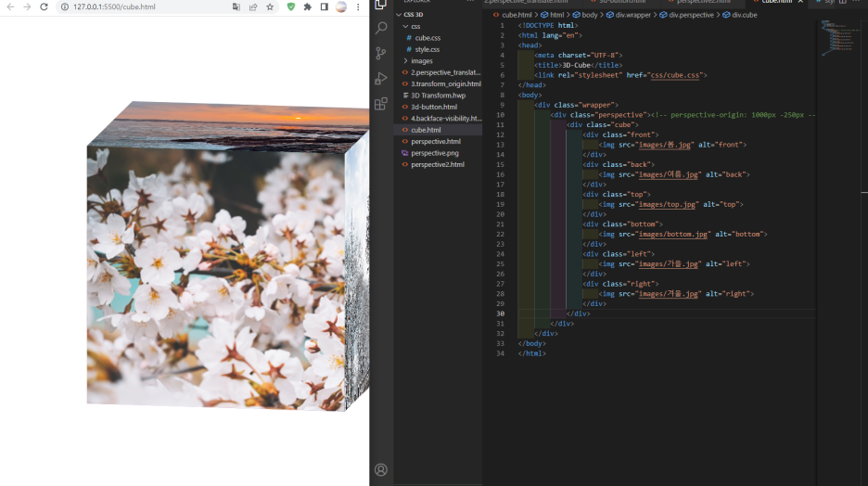The image size is (868, 486).
Task: Follow the images/봄.jpg link
Action: 664,145
